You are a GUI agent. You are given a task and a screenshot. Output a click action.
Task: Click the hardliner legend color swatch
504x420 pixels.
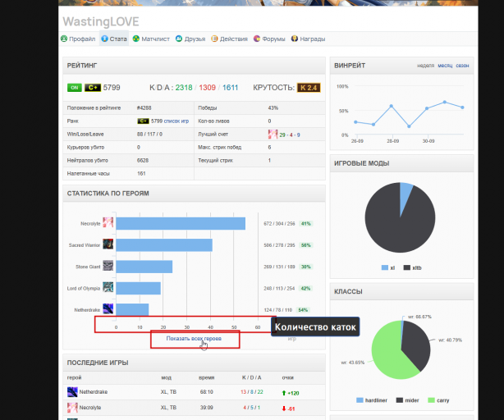pos(360,400)
